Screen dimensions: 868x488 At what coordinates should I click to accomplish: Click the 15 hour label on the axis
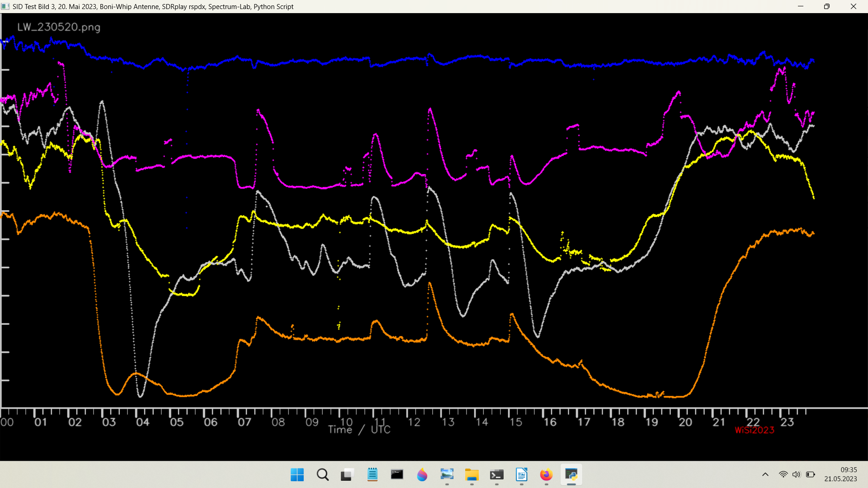pos(516,422)
